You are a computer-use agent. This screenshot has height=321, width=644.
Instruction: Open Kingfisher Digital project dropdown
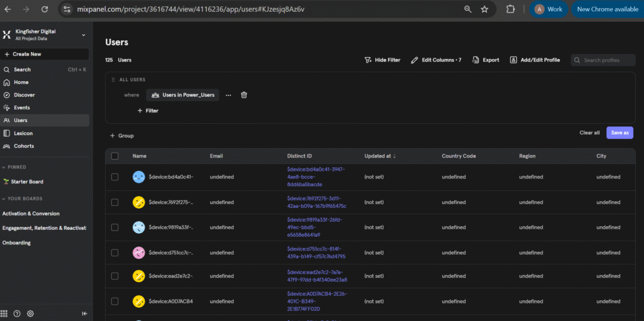point(84,35)
